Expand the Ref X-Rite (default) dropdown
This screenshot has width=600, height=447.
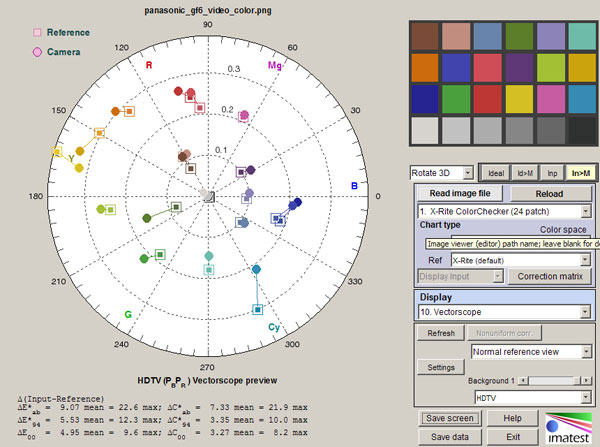[x=520, y=261]
